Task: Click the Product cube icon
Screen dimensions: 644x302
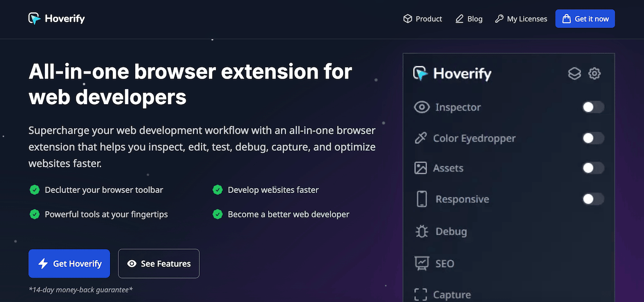Action: click(x=408, y=19)
